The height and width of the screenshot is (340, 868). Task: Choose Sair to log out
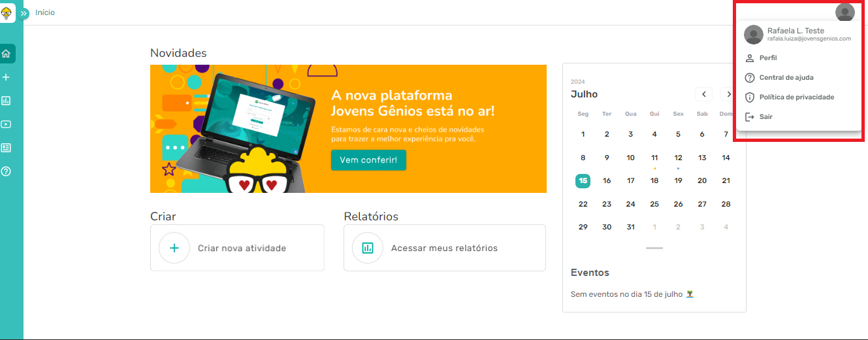point(765,117)
